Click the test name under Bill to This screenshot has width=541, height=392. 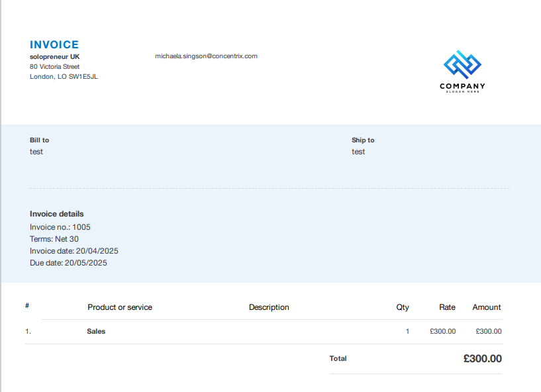point(36,152)
